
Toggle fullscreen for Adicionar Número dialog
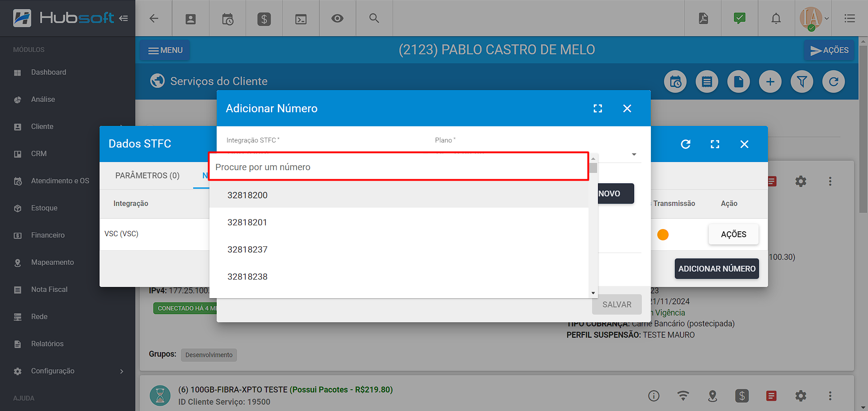tap(598, 109)
